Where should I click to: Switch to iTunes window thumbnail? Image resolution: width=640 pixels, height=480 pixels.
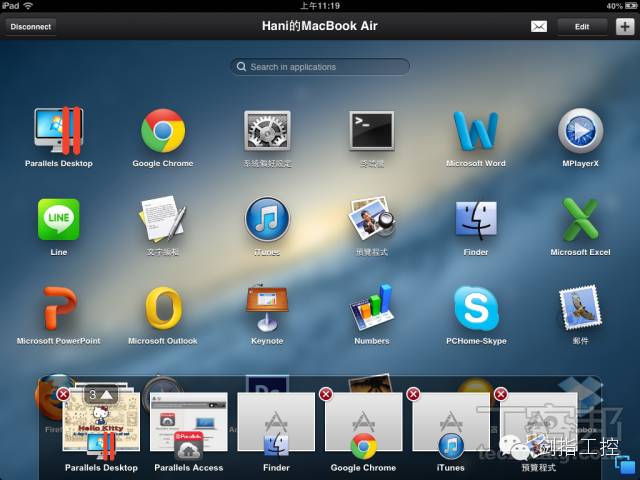coord(451,422)
